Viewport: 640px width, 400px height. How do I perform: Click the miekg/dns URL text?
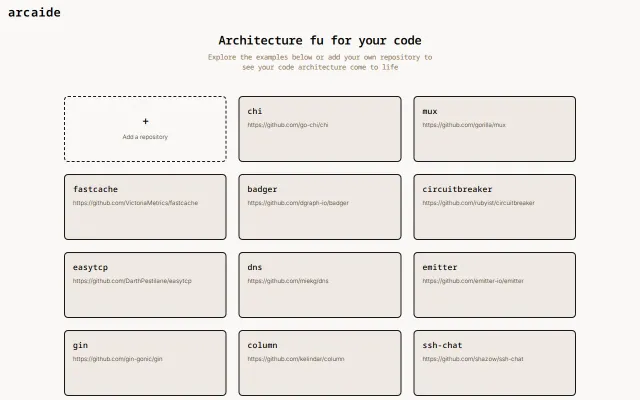288,281
